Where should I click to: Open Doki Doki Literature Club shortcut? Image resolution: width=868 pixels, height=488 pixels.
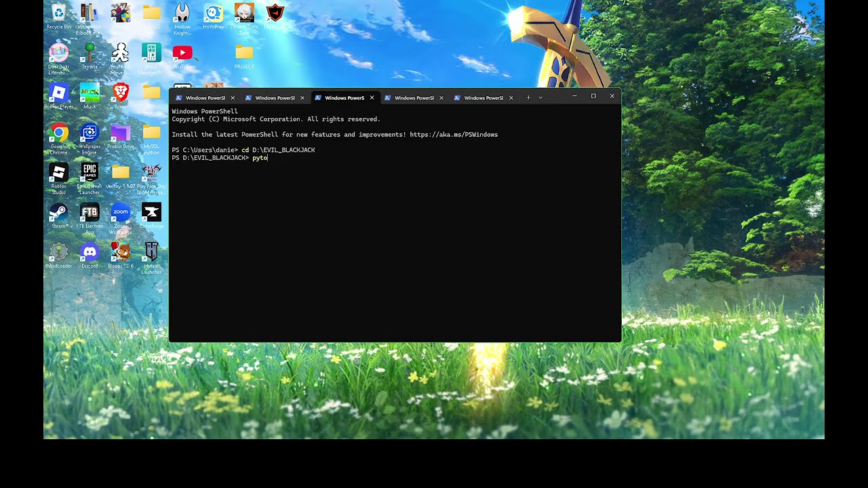tap(59, 57)
